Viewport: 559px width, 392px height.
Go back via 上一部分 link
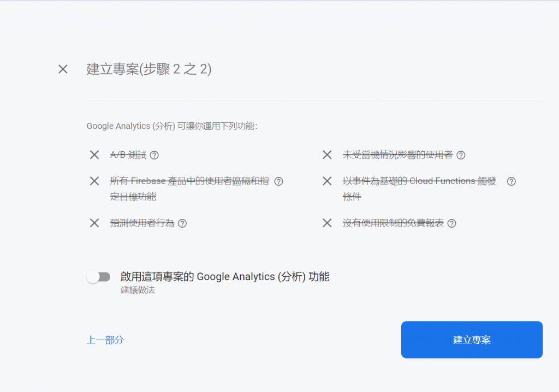pos(105,340)
